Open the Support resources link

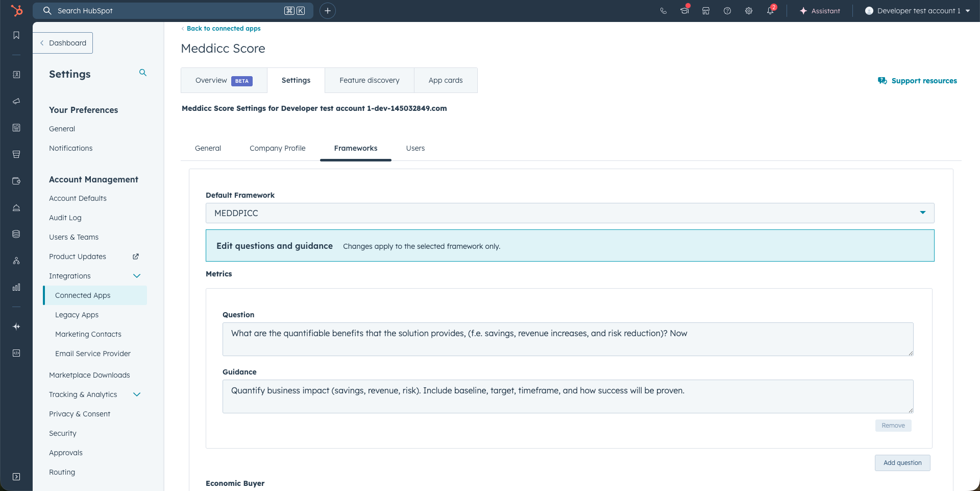(x=923, y=81)
